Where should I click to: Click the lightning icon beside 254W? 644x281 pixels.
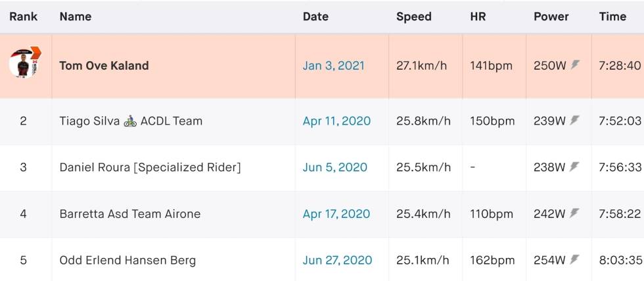[x=575, y=259]
